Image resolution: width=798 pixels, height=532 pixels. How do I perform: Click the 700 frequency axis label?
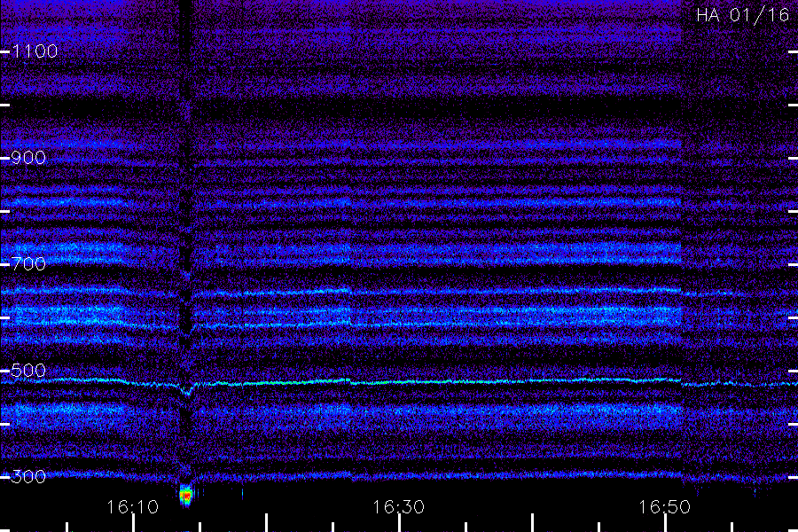(x=28, y=264)
